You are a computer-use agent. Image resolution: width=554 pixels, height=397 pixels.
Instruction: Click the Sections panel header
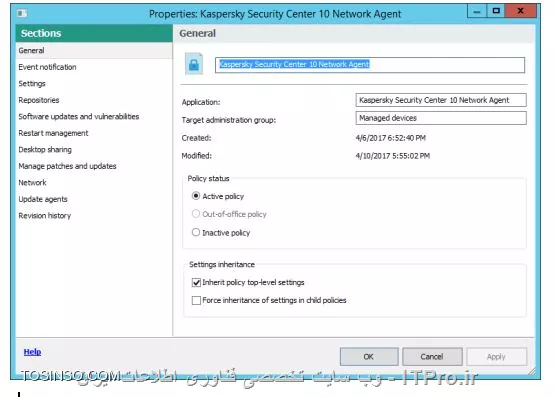point(94,33)
